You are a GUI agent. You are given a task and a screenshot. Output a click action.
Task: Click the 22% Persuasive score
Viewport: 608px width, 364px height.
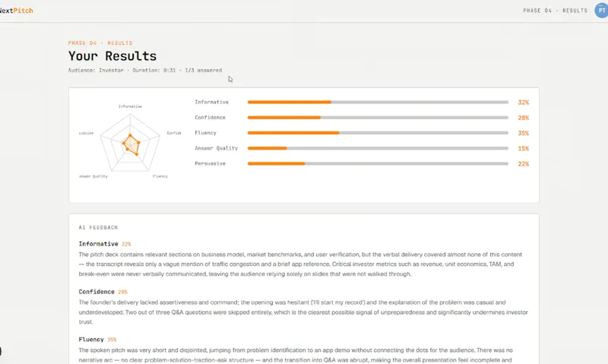524,164
